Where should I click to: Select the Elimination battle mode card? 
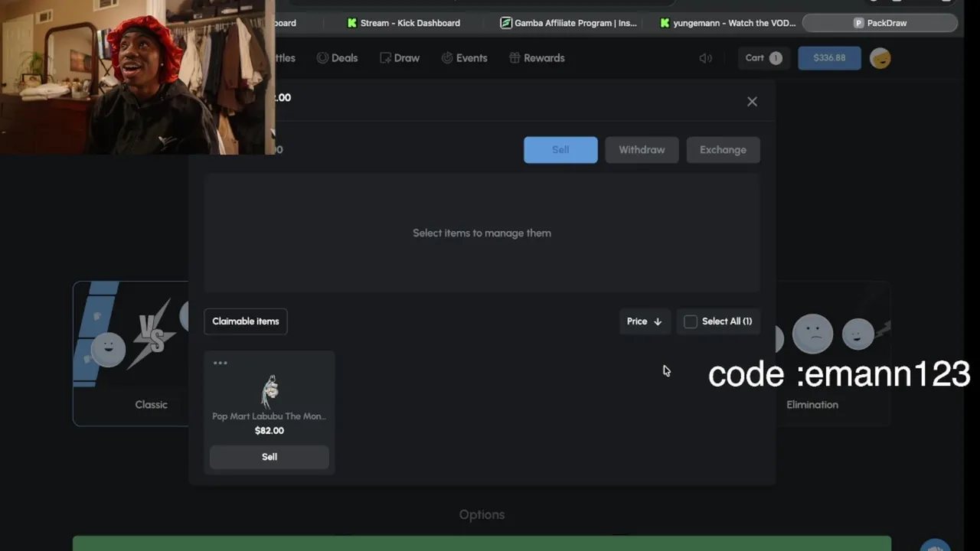[x=833, y=354]
